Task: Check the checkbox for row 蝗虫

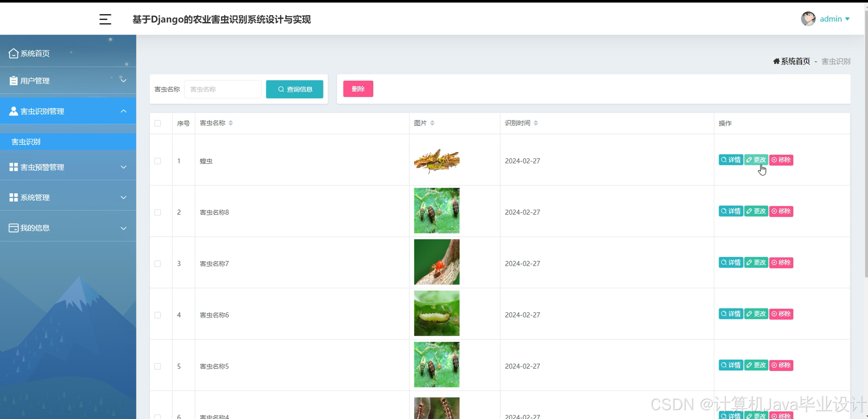Action: (157, 161)
